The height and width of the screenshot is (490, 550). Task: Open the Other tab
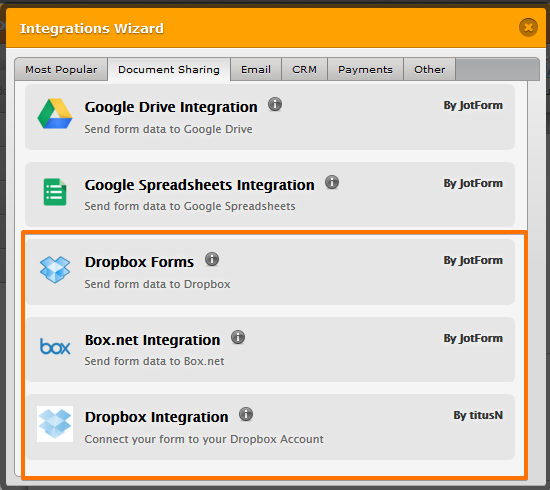429,69
